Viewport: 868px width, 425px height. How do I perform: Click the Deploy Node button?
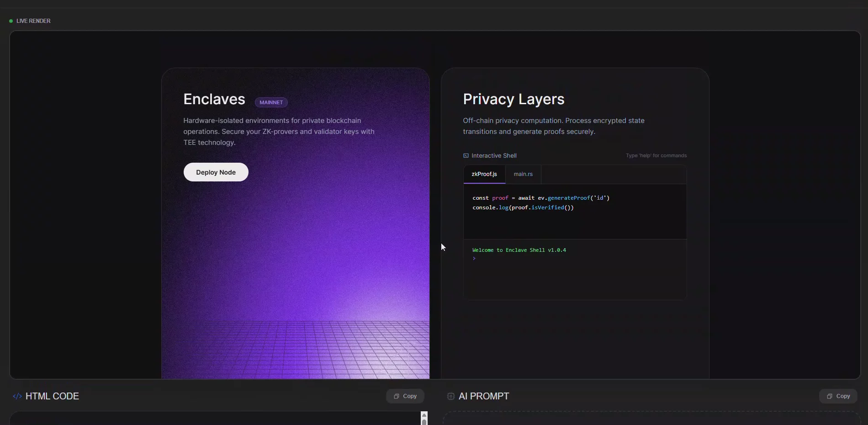point(216,172)
